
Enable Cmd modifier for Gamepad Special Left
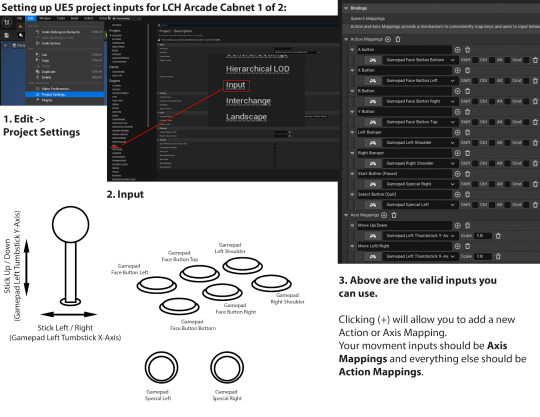pyautogui.click(x=527, y=205)
